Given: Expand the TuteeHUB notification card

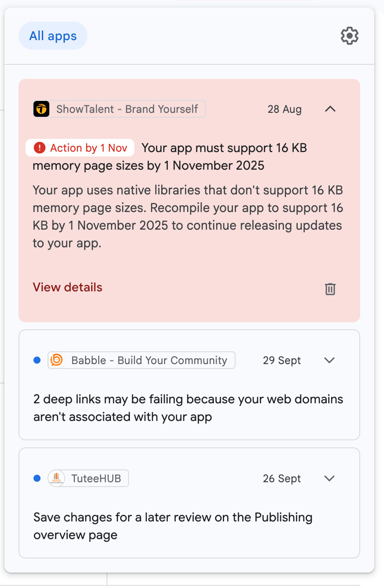Looking at the screenshot, I should pos(329,478).
